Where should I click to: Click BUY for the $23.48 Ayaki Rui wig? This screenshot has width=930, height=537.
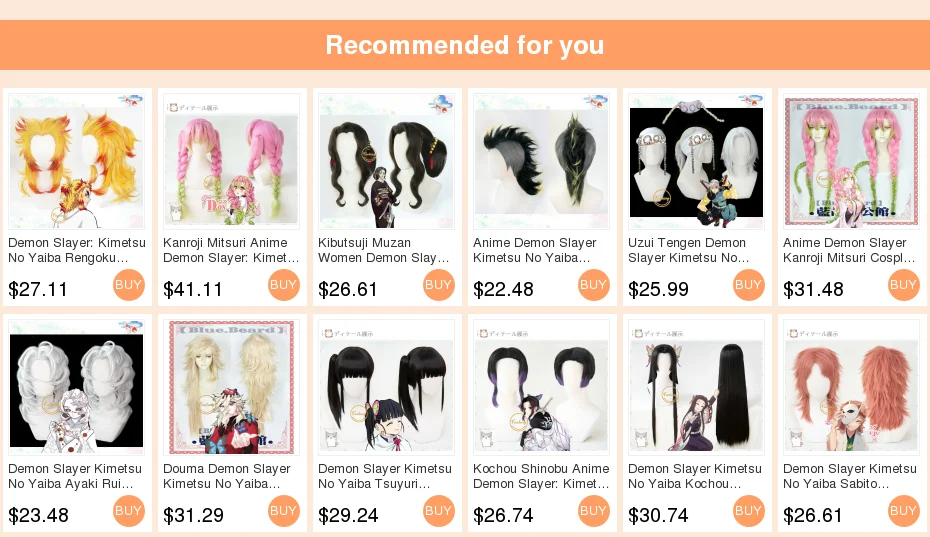129,511
